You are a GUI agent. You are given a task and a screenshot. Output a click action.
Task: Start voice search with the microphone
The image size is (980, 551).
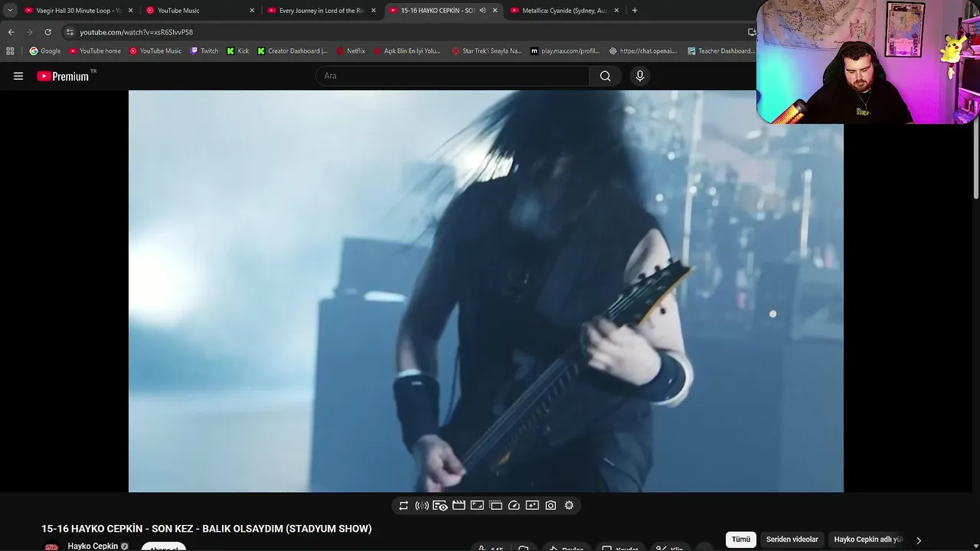640,76
